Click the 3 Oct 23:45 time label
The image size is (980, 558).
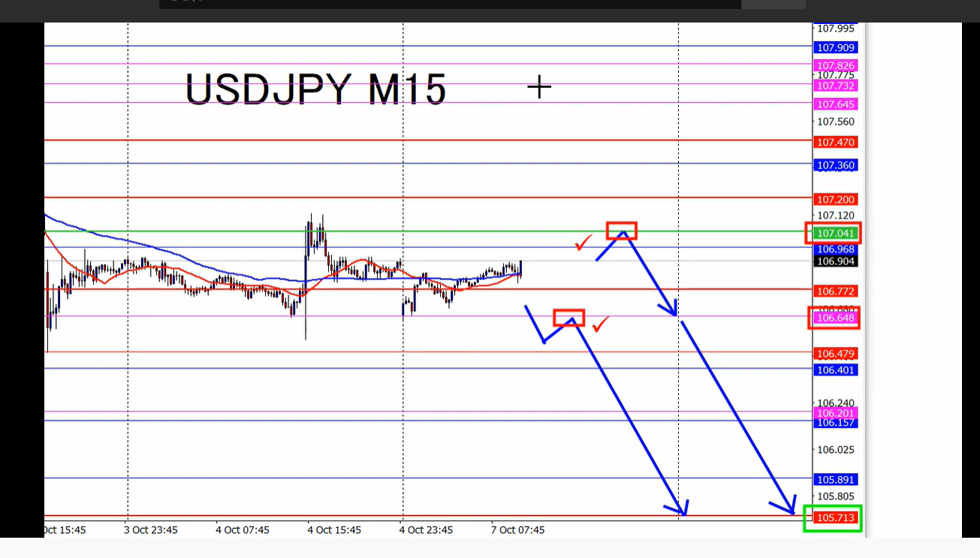pos(151,530)
